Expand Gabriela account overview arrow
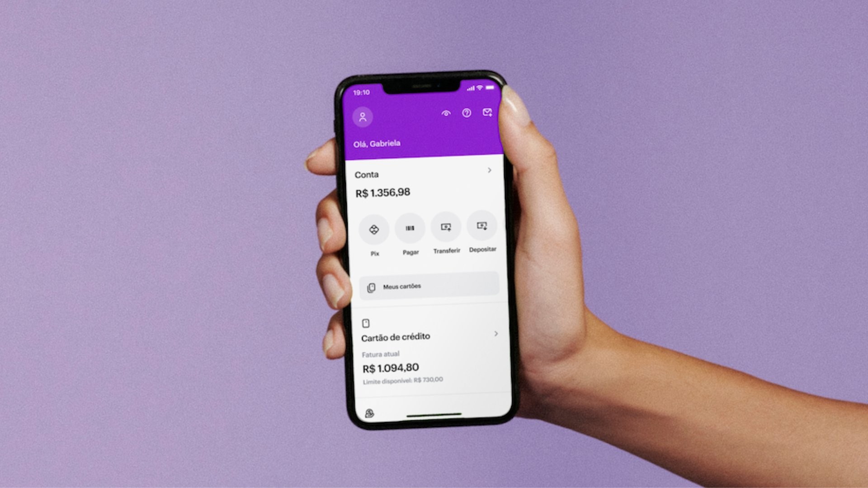This screenshot has height=488, width=868. click(x=490, y=170)
